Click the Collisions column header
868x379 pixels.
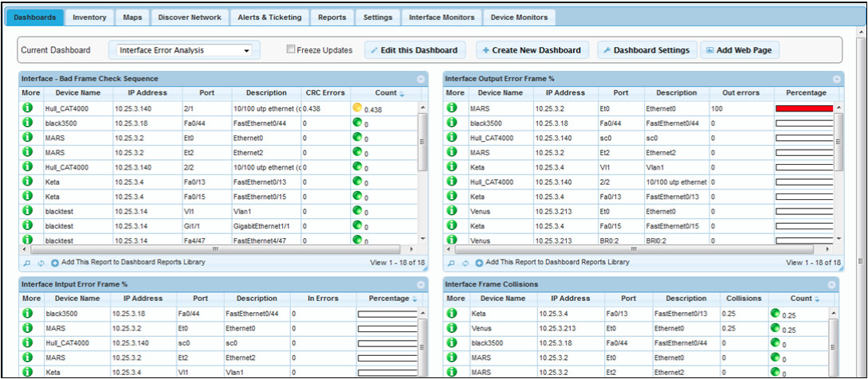(x=744, y=299)
